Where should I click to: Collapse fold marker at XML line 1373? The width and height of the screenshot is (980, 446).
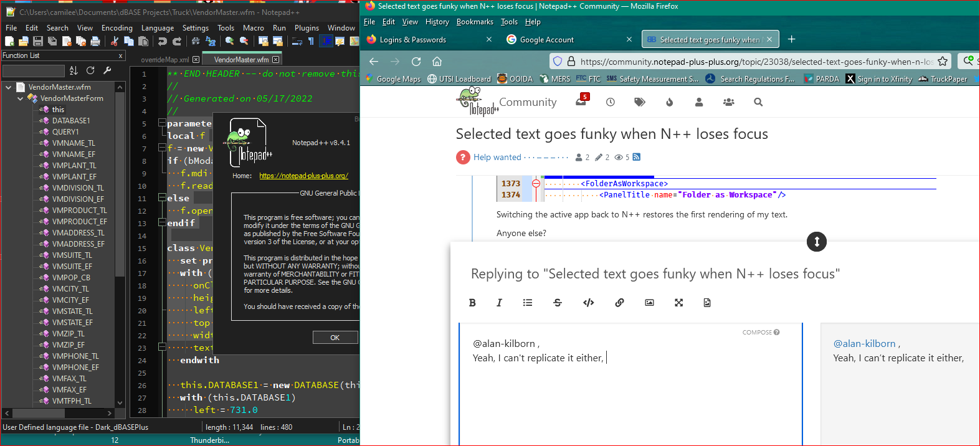(x=536, y=183)
